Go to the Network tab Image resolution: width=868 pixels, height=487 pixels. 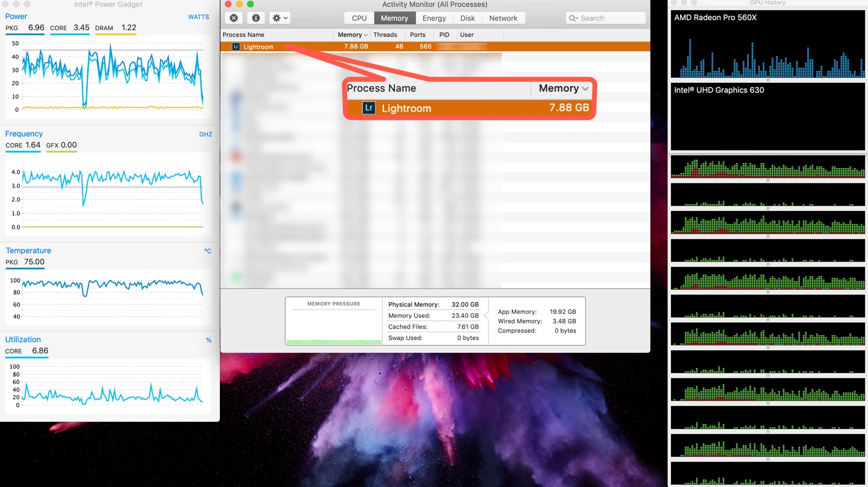coord(504,18)
